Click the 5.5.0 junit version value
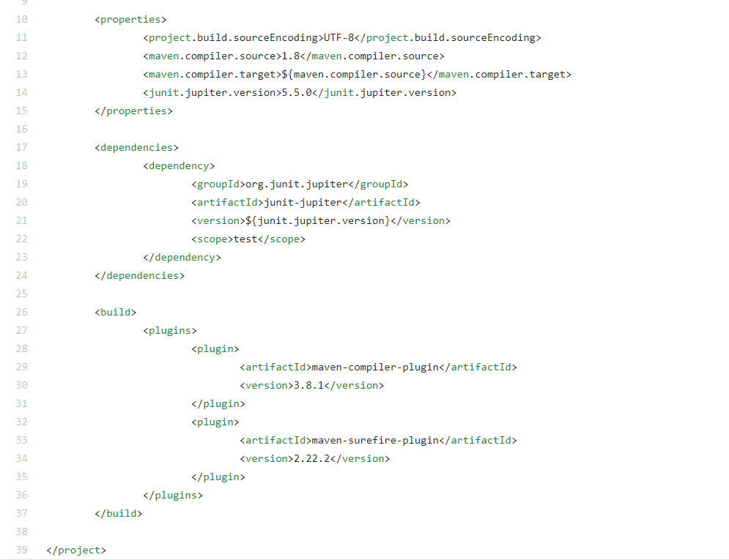729x560 pixels. pyautogui.click(x=297, y=92)
